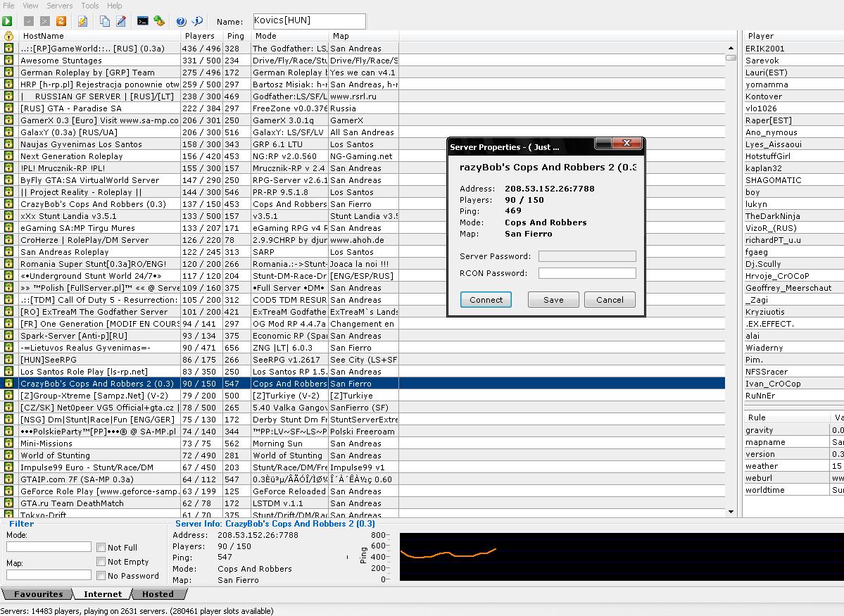Select player ERIK2001 in the player list

[x=794, y=49]
